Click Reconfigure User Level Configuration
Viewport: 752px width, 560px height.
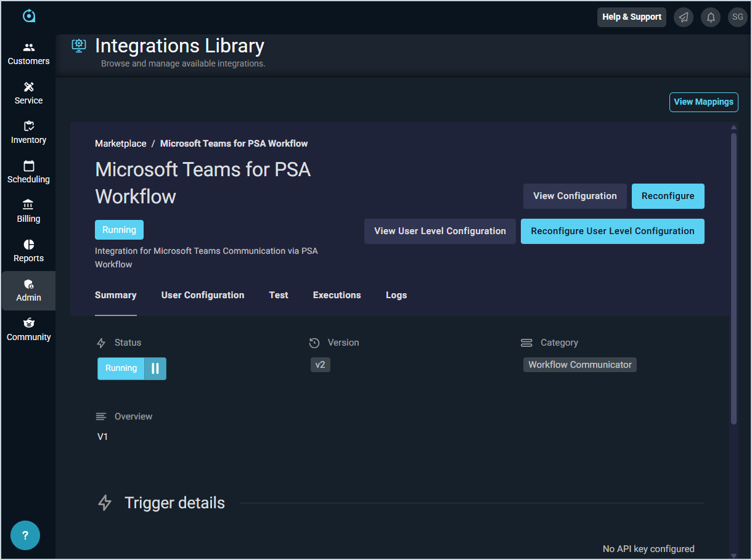tap(612, 231)
